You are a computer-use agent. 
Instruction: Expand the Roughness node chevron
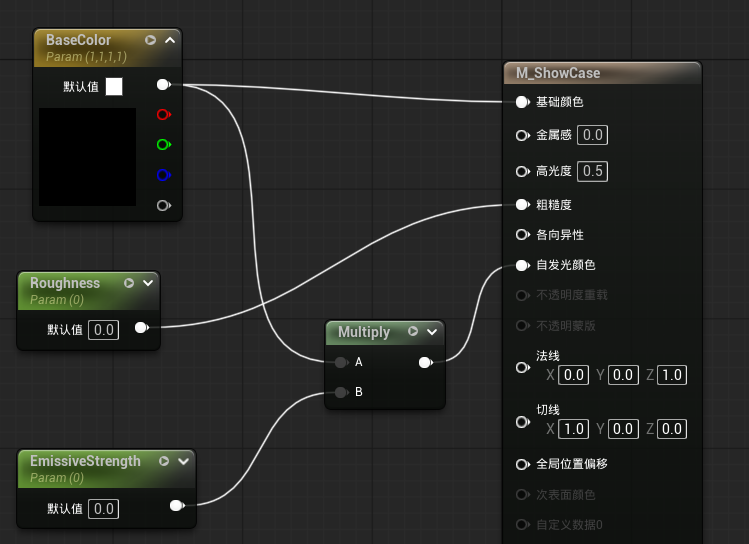click(x=148, y=283)
